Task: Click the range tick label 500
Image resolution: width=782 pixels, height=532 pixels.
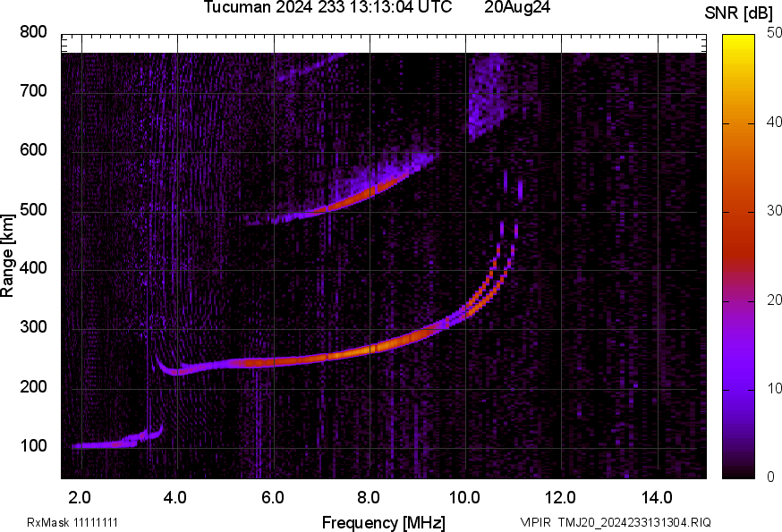Action: click(x=33, y=209)
